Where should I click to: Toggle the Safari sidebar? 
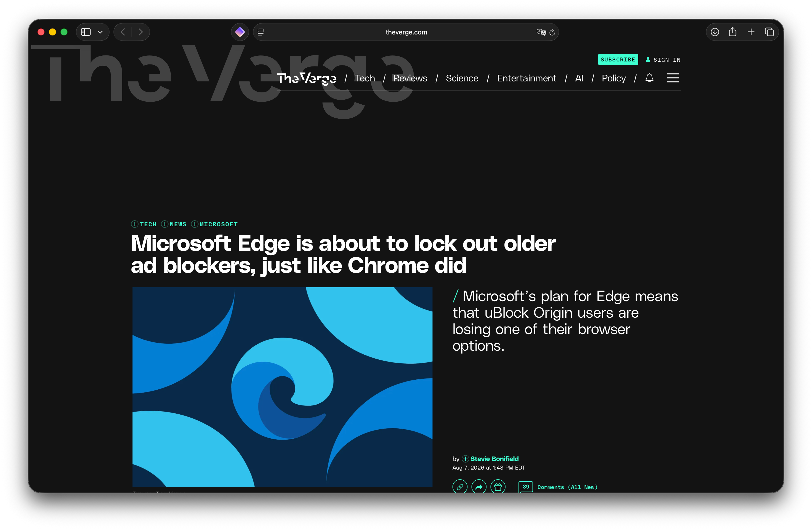tap(86, 32)
